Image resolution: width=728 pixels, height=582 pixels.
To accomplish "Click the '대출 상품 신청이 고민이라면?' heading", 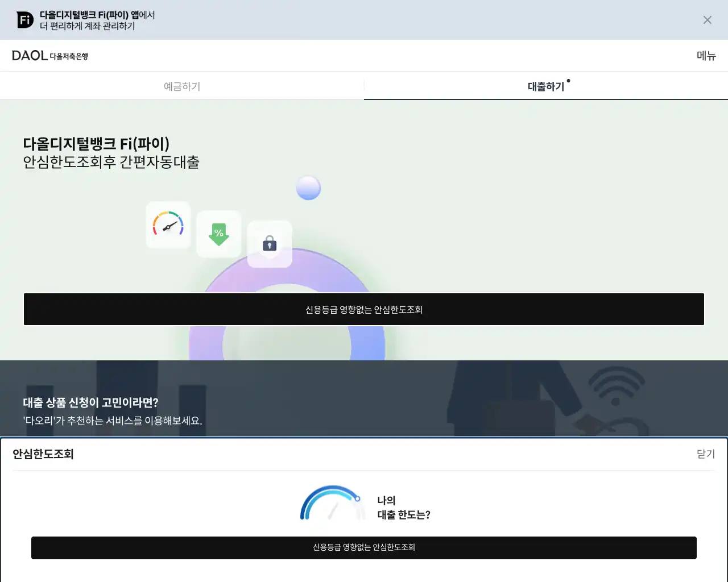I will click(90, 402).
